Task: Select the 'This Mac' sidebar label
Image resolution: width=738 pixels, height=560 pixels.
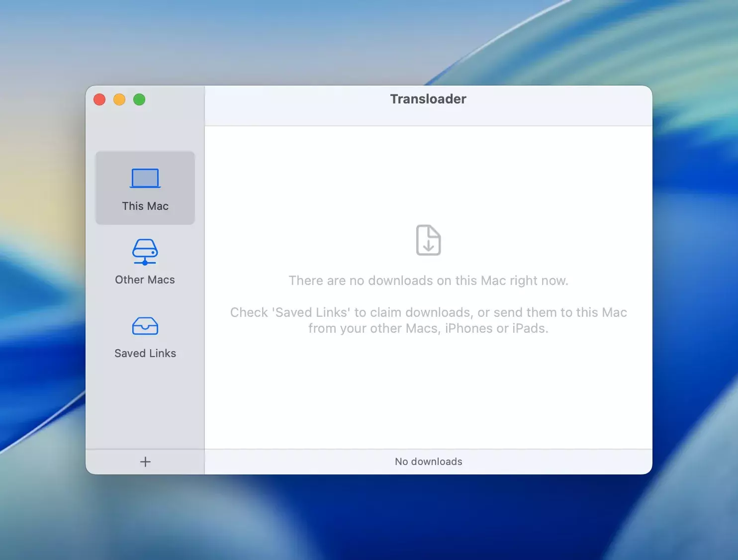Action: pyautogui.click(x=145, y=206)
